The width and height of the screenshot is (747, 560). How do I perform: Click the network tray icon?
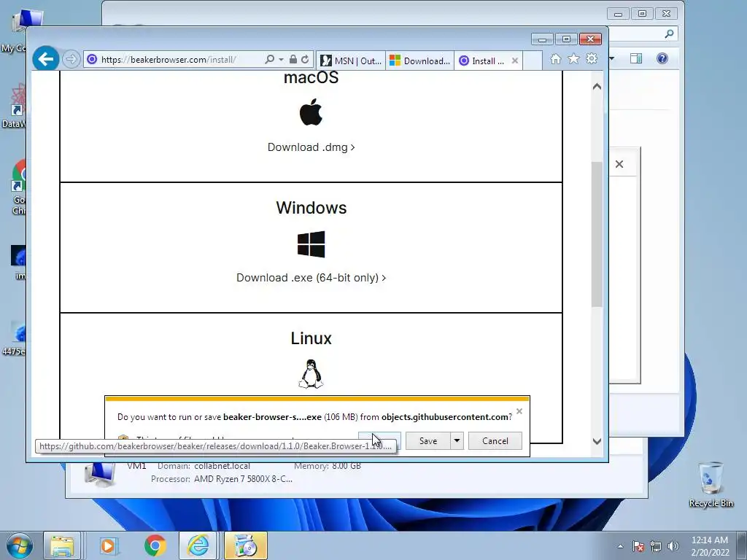(656, 546)
